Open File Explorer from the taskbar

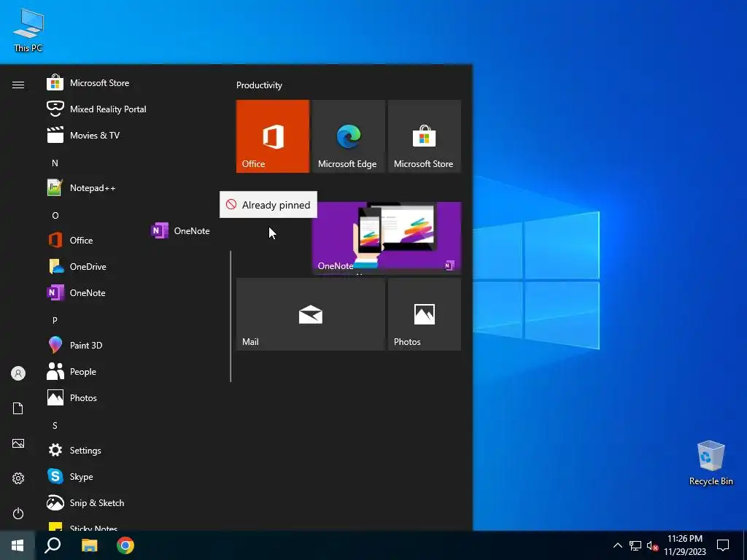[x=89, y=545]
